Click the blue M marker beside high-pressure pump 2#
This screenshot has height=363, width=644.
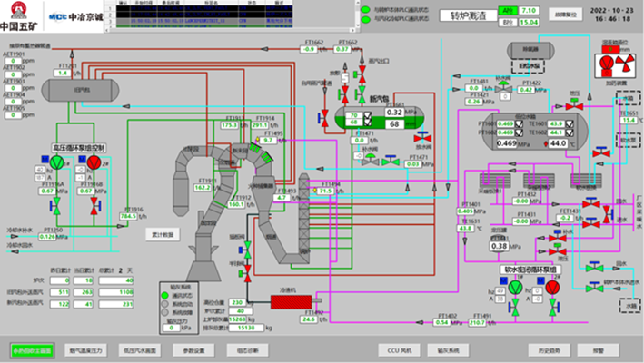(x=82, y=159)
